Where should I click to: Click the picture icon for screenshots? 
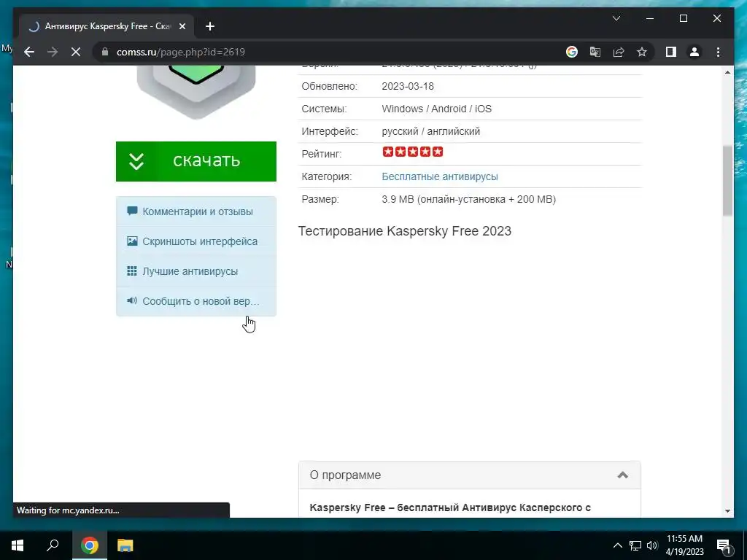132,241
